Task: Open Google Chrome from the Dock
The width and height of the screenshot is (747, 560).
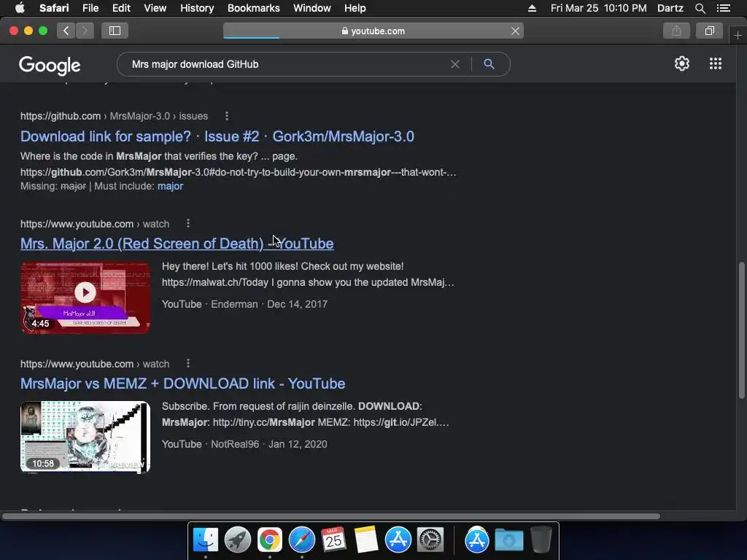Action: tap(270, 540)
